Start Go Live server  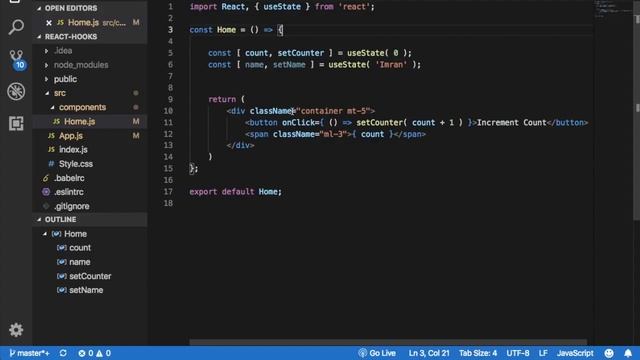(x=377, y=353)
